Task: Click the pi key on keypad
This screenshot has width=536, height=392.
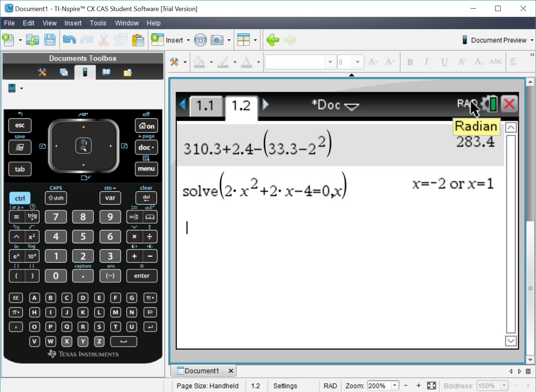Action: coord(16,312)
